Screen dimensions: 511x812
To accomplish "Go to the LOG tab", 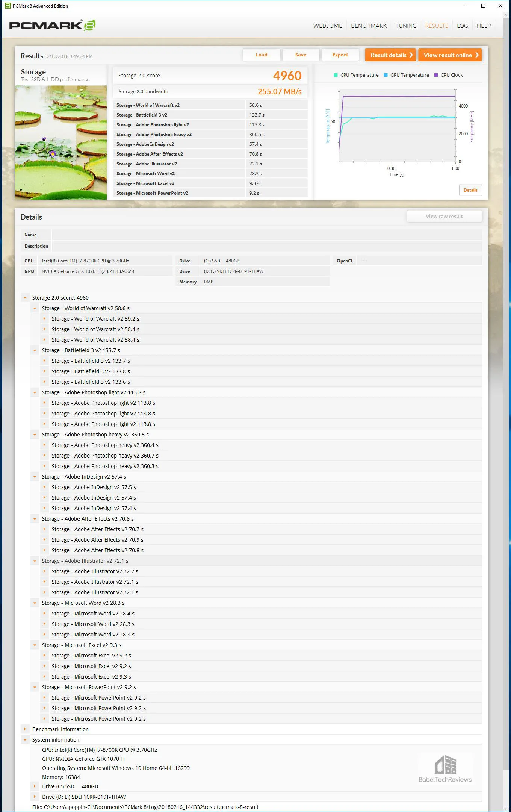I will [x=462, y=26].
